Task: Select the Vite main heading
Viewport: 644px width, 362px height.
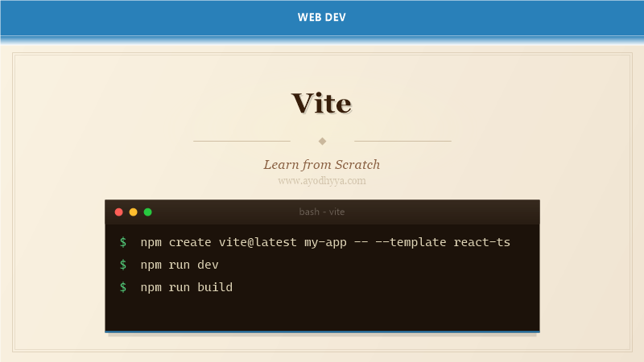Action: click(x=321, y=103)
